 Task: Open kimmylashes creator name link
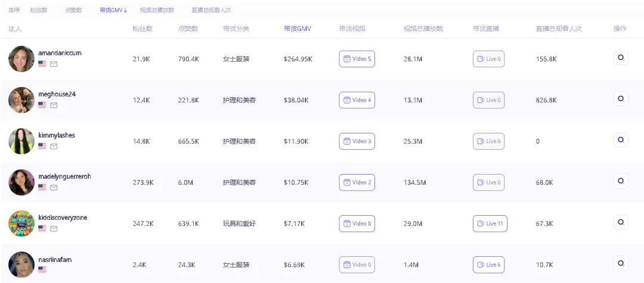(x=57, y=135)
